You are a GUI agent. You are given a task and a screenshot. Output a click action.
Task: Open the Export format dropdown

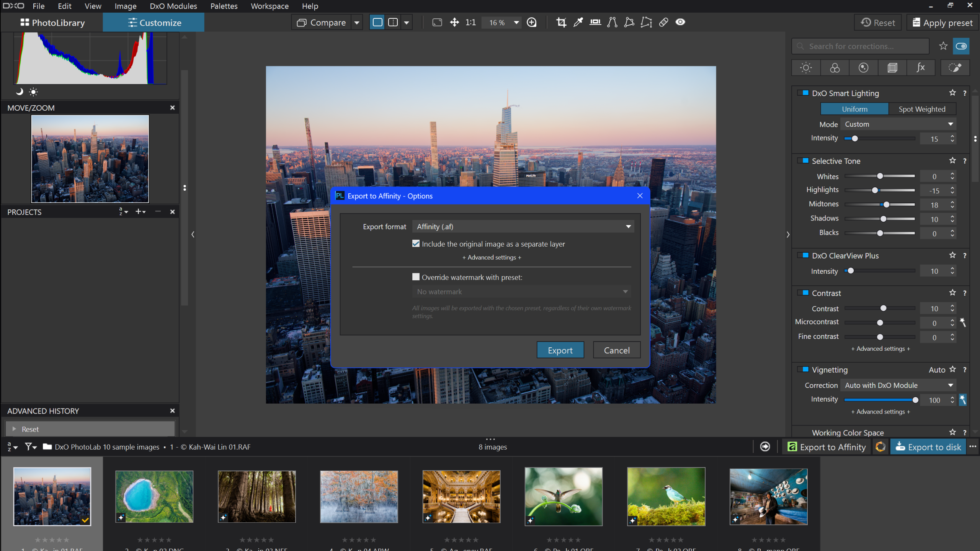click(523, 226)
